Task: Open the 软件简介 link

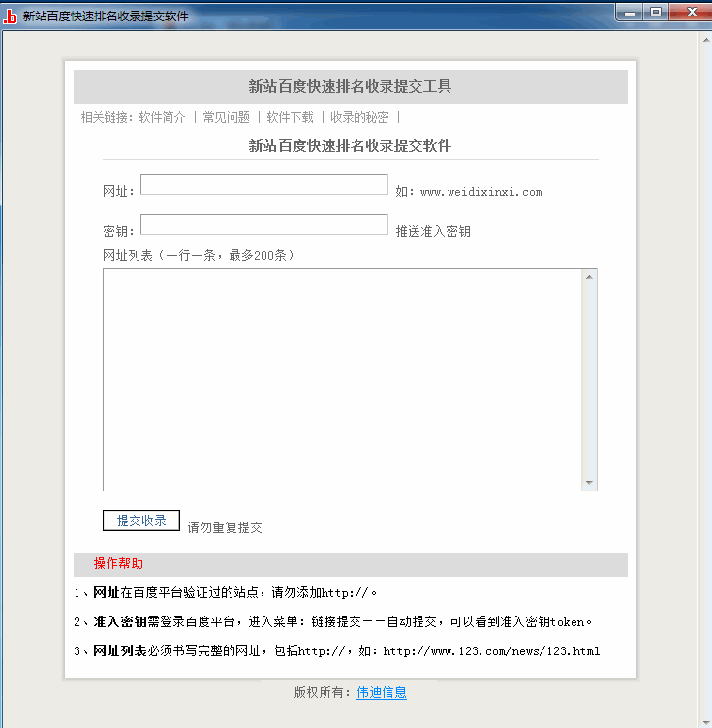Action: point(163,117)
